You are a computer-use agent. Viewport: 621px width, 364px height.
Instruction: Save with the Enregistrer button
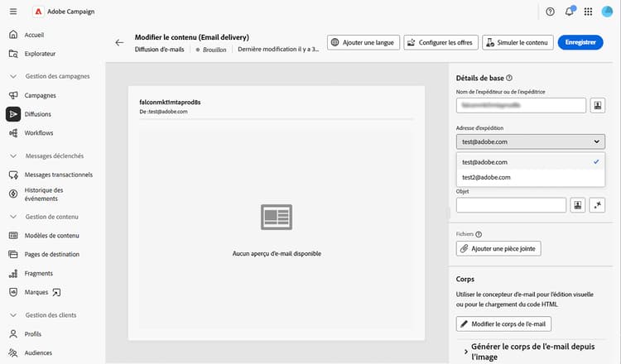point(580,42)
